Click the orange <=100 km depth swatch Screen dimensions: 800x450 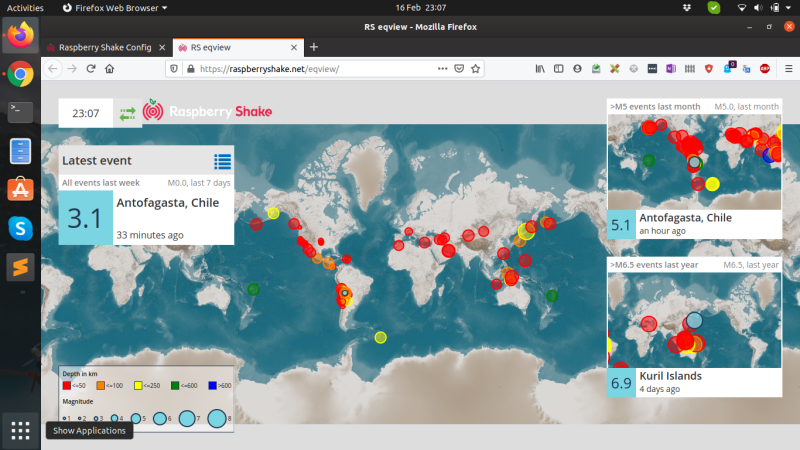[x=101, y=385]
